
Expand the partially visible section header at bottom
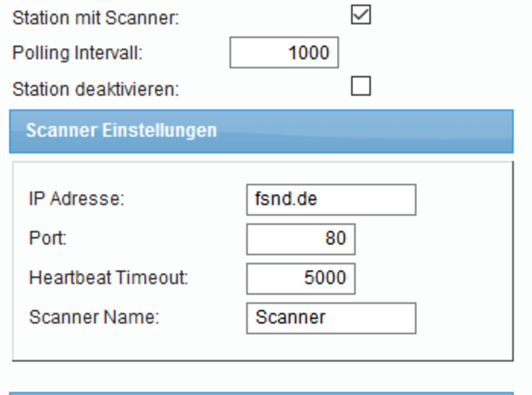tap(261, 392)
